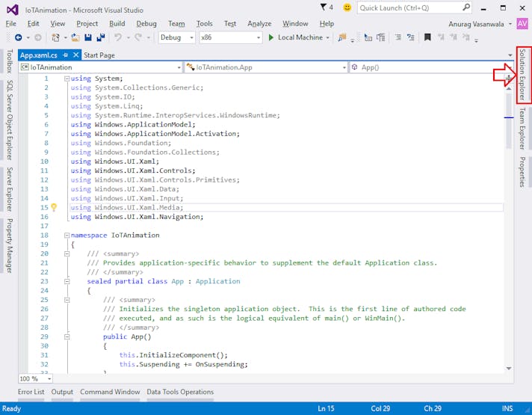Click the bookmark icon in toolbar
532x415 pixels.
click(427, 37)
